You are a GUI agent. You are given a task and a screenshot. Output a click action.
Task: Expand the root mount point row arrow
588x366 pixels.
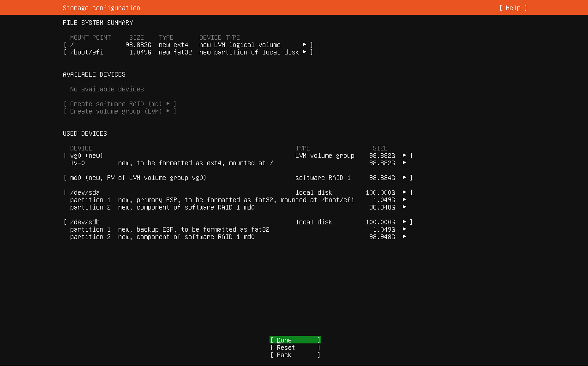coord(305,45)
